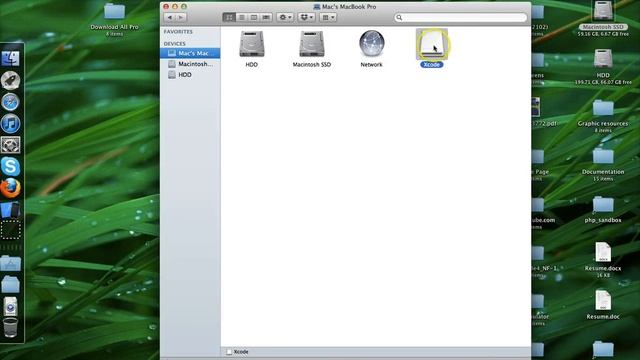Zoom the Finder window green button
The height and width of the screenshot is (360, 640).
184,7
